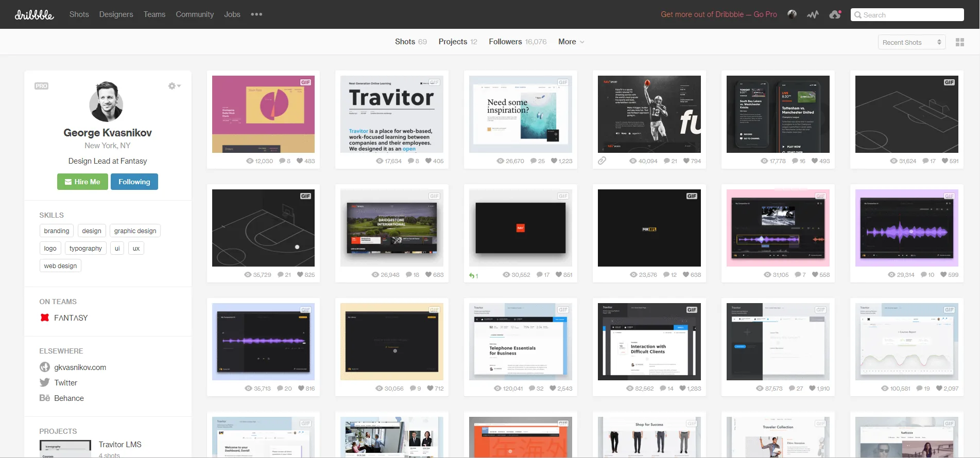Open your account avatar in the header
The width and height of the screenshot is (980, 458).
pos(792,14)
